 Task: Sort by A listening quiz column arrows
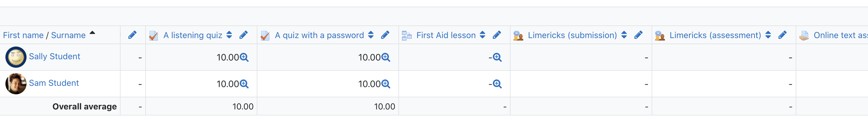pos(229,35)
